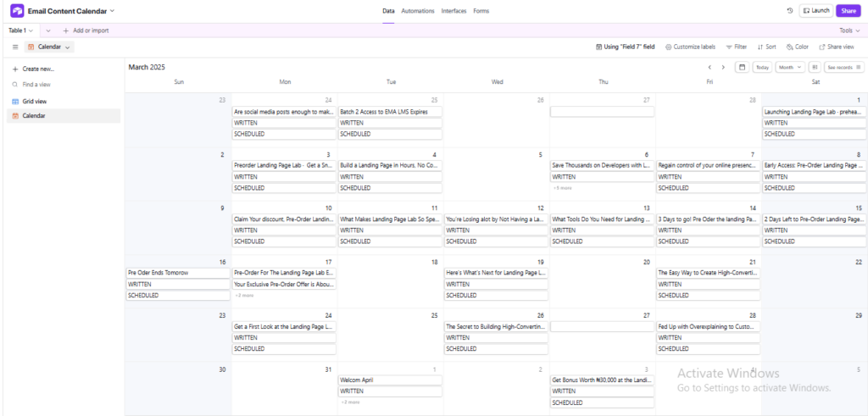Open the base history clock icon

(789, 11)
